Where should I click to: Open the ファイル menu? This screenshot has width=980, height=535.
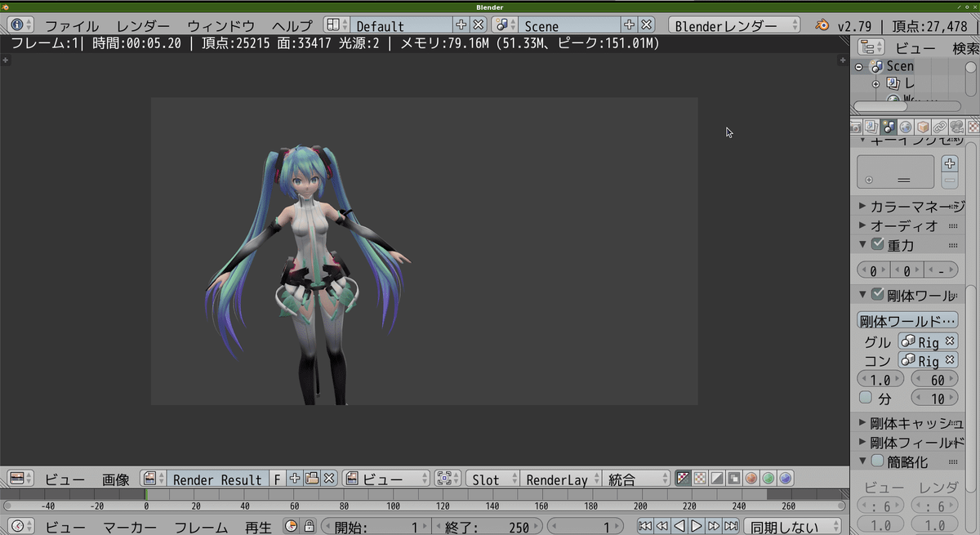tap(72, 26)
